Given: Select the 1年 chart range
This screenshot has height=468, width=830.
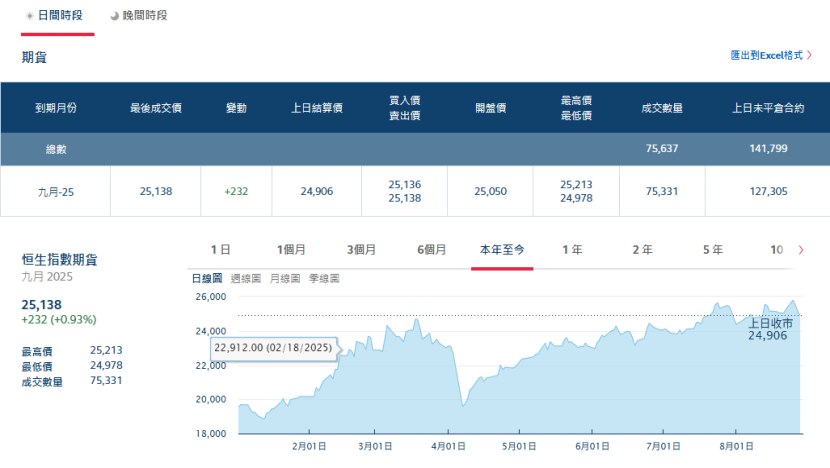Looking at the screenshot, I should (572, 249).
